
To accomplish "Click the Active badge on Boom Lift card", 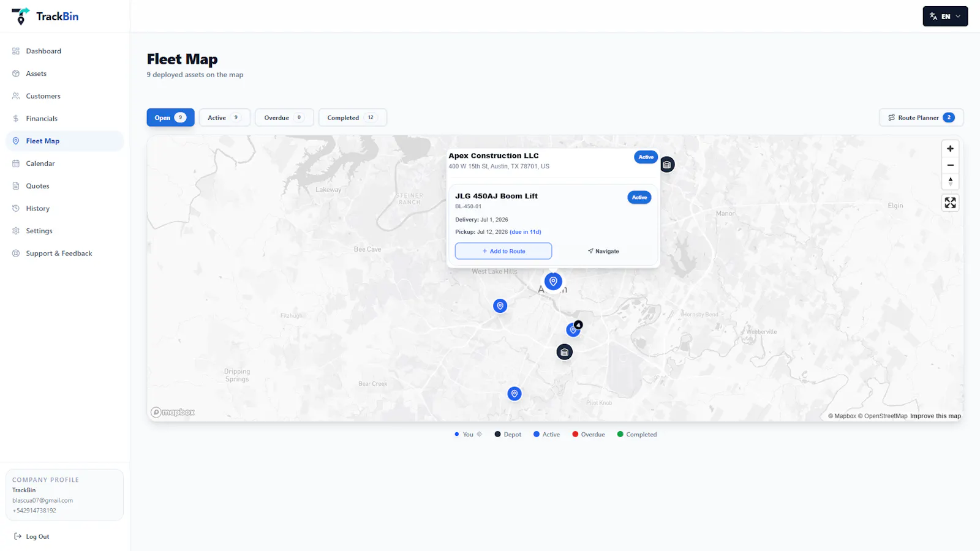I will (x=639, y=197).
